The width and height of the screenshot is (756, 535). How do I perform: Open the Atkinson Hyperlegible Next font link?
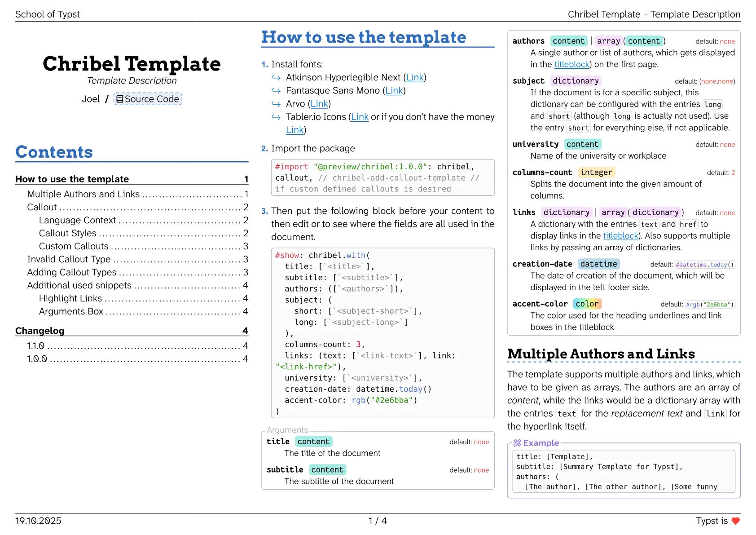coord(414,78)
